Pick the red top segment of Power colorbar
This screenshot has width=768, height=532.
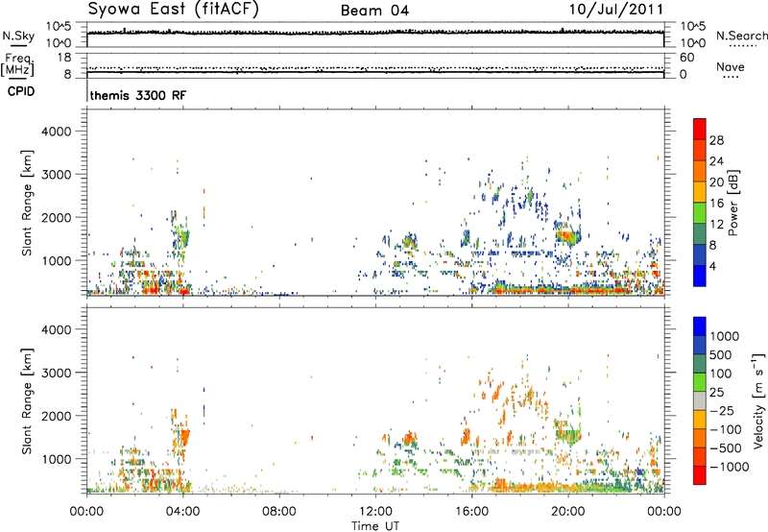pyautogui.click(x=700, y=129)
